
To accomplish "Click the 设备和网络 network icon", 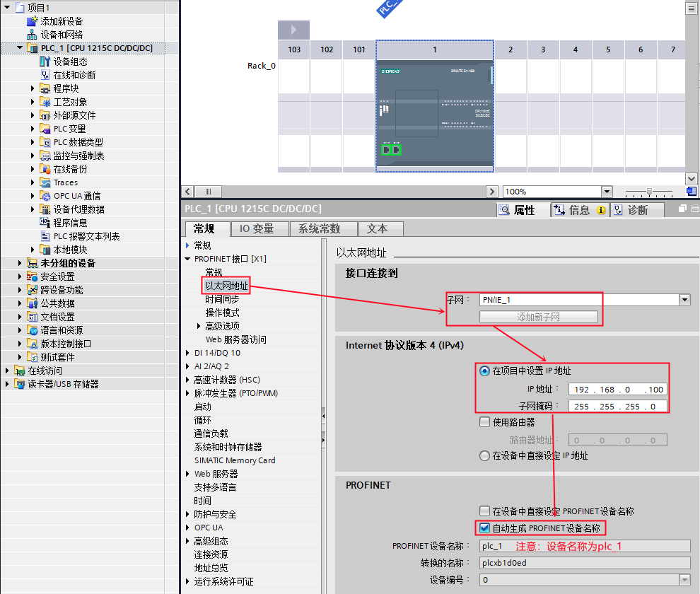I will click(32, 35).
